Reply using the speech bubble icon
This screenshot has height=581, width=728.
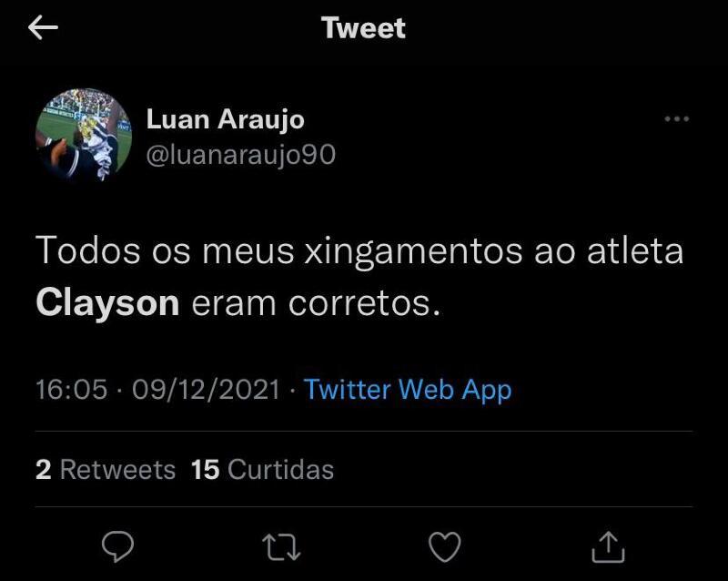click(117, 546)
